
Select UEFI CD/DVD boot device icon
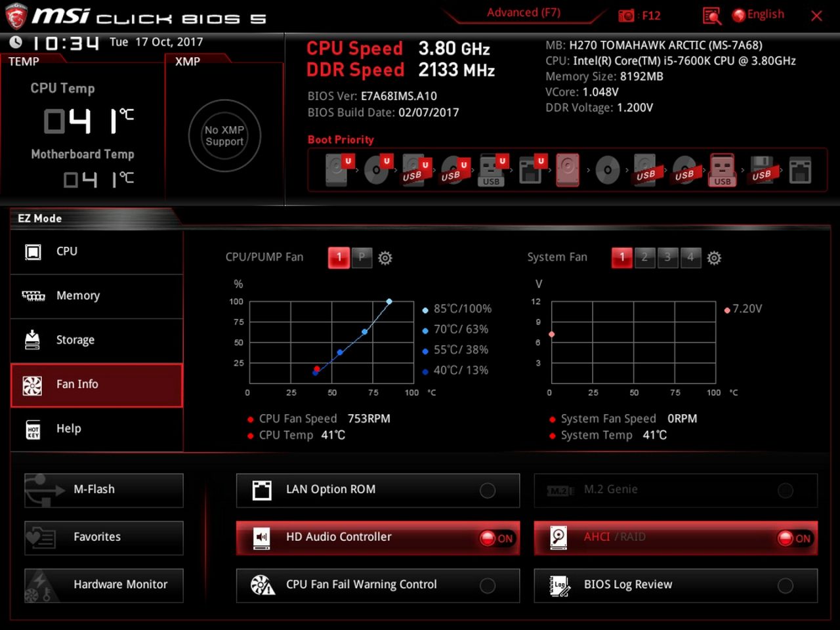[x=377, y=170]
